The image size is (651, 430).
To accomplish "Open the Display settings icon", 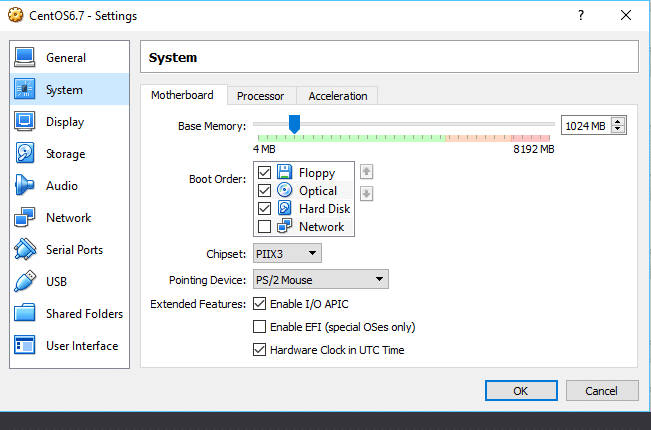I will click(x=25, y=122).
